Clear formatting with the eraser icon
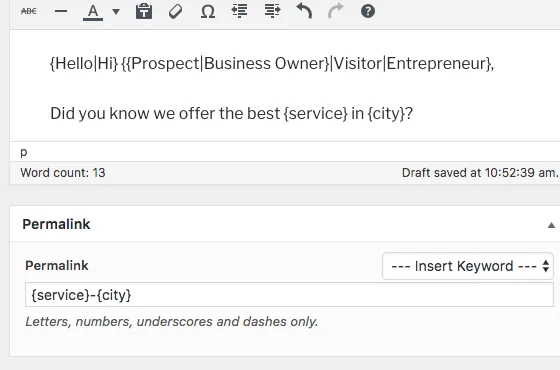The height and width of the screenshot is (370, 560). (x=175, y=11)
